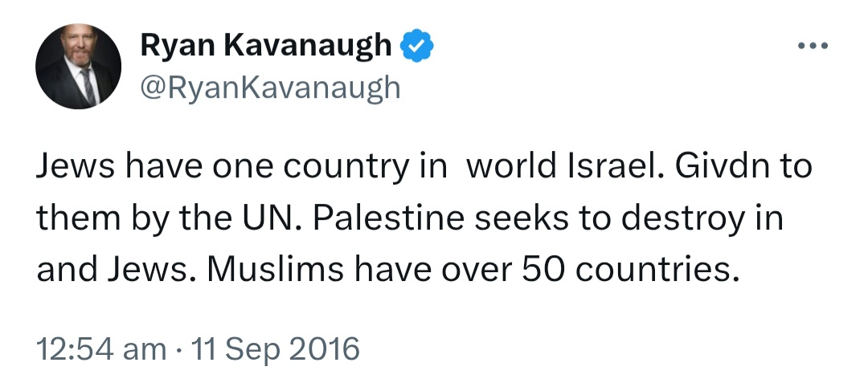Click the first word Jews in the tweet
868x391 pixels.
[74, 166]
